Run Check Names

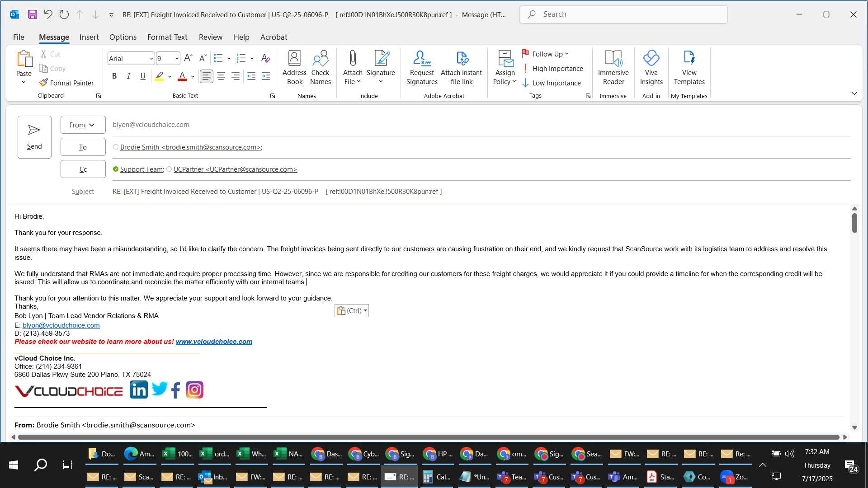(x=321, y=67)
